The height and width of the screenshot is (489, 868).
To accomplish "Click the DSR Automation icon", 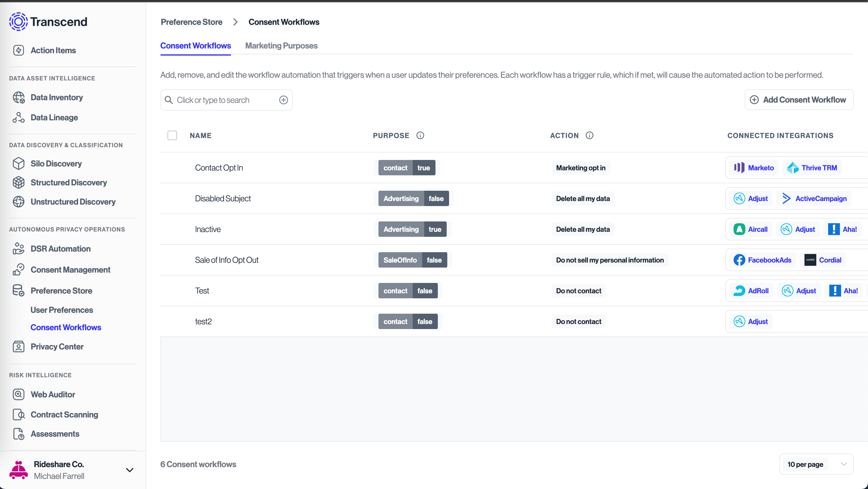I will coord(19,249).
